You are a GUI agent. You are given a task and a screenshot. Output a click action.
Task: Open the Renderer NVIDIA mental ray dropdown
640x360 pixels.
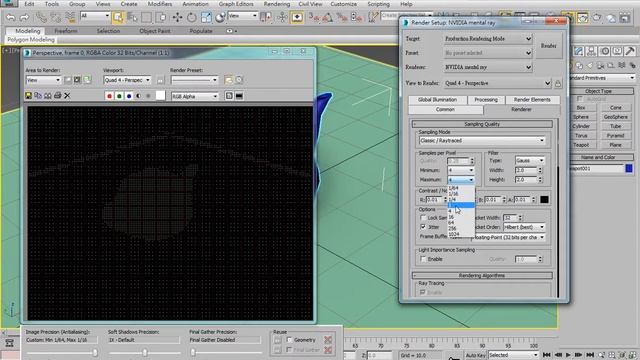(488, 67)
